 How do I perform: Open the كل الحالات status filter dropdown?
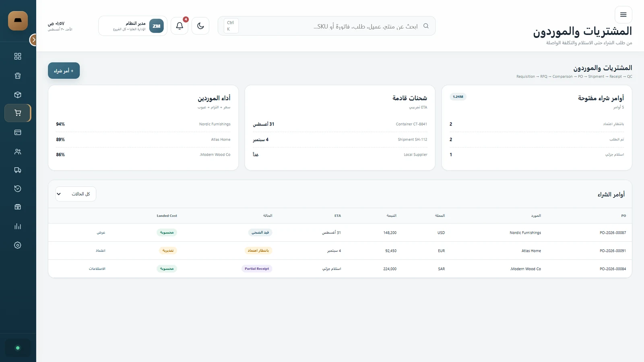[x=76, y=194]
